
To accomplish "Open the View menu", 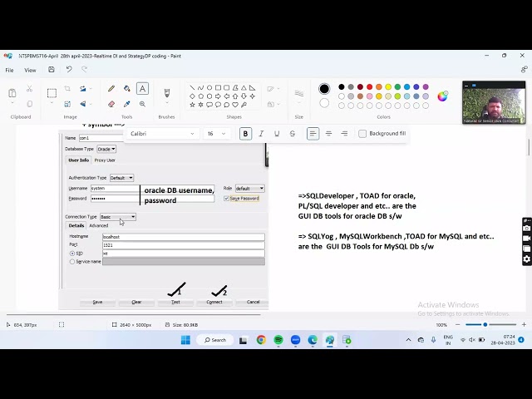I will 30,70.
